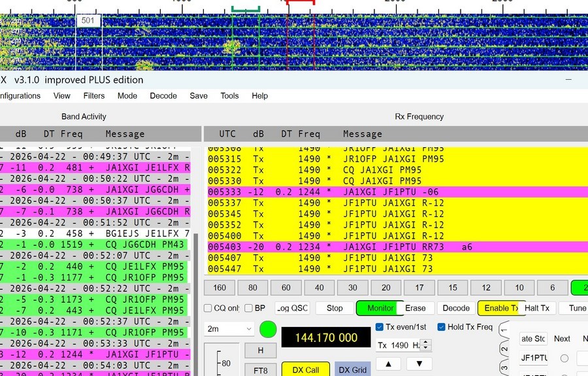The width and height of the screenshot is (588, 376).
Task: Switch to the 40 meter band button
Action: (319, 288)
